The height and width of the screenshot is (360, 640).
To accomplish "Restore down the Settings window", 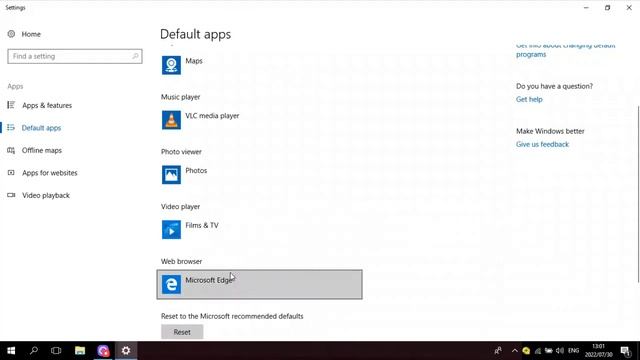I will click(x=607, y=7).
